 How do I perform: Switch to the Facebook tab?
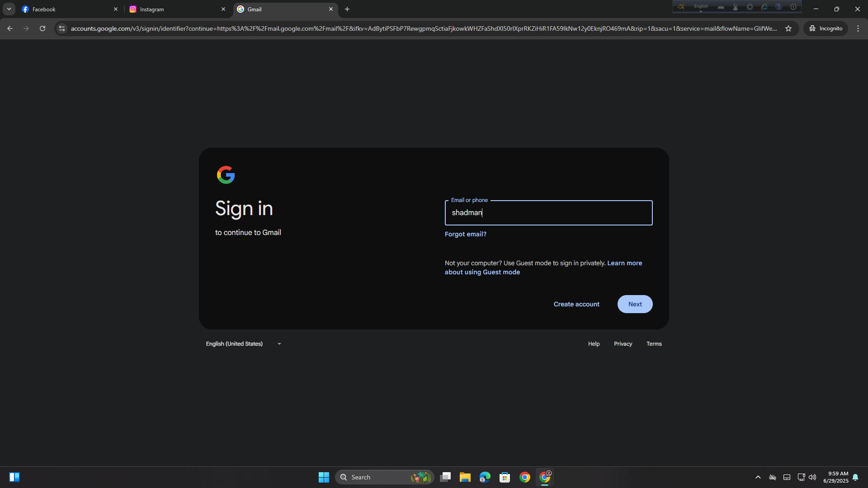(70, 9)
